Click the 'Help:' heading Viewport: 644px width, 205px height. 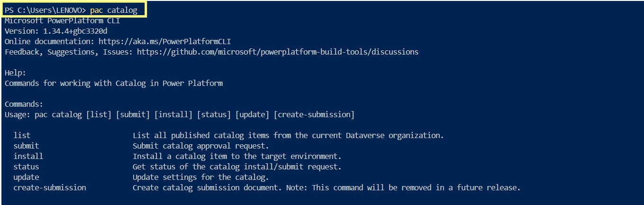pyautogui.click(x=15, y=73)
